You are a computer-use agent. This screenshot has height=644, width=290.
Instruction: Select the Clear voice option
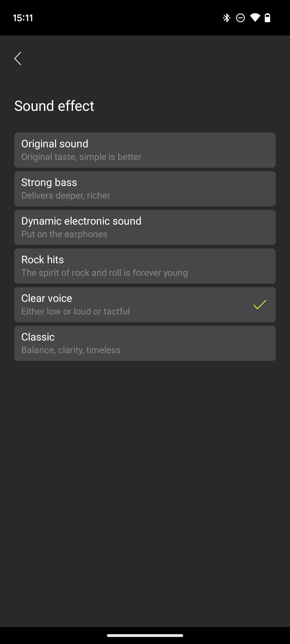point(145,305)
